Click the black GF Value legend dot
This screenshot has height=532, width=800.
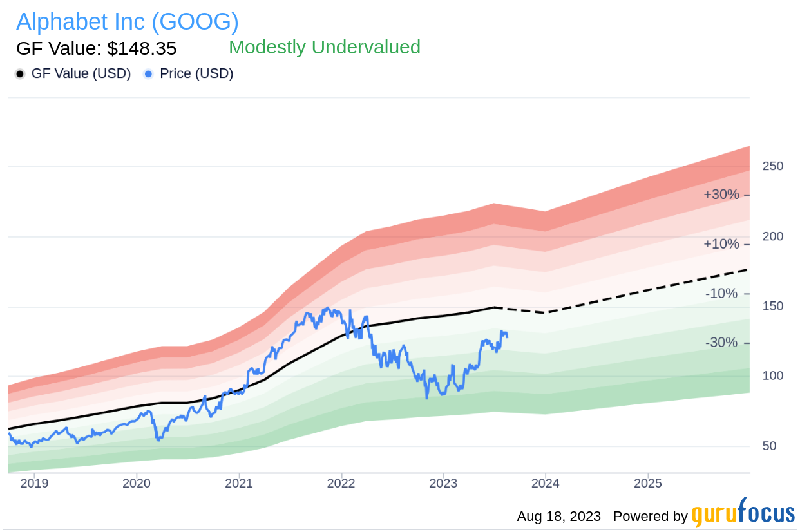tap(20, 74)
